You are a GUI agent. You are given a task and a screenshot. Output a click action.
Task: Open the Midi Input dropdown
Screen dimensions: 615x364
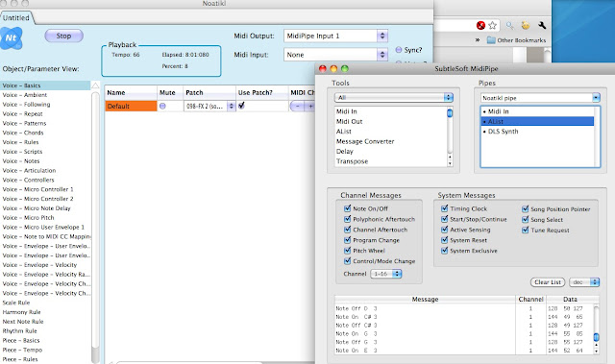(335, 55)
